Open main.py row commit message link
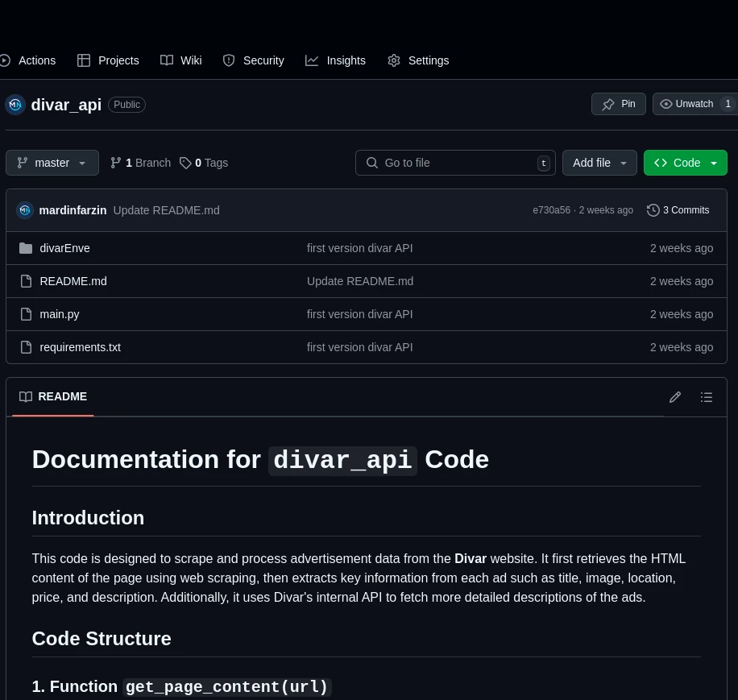738x700 pixels. click(x=359, y=314)
